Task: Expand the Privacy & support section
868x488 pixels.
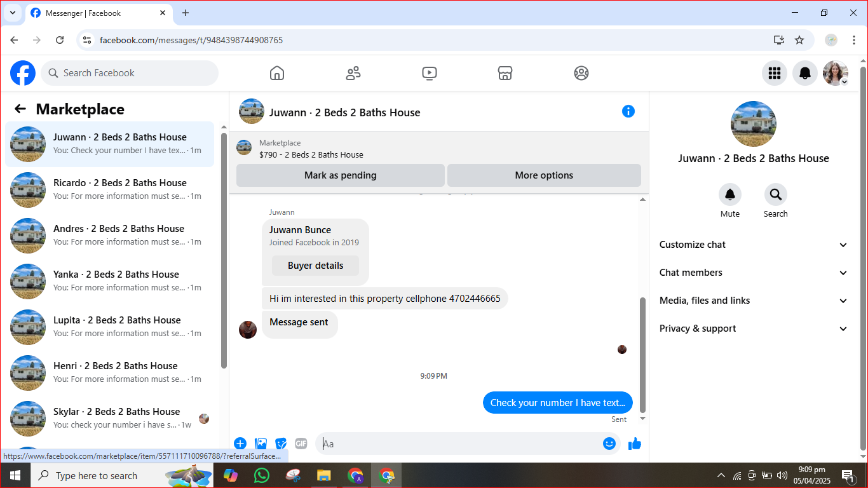Action: (x=754, y=329)
